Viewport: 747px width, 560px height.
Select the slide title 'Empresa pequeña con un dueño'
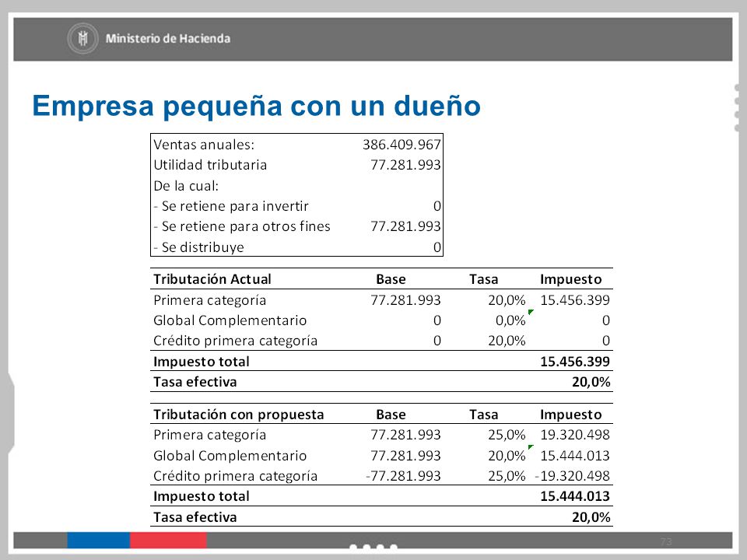pyautogui.click(x=256, y=105)
